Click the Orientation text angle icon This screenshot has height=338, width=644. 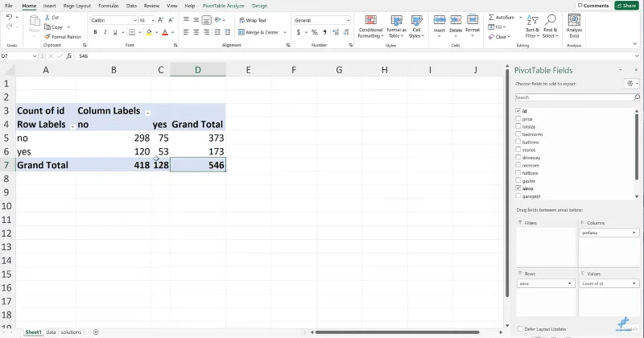tap(217, 19)
